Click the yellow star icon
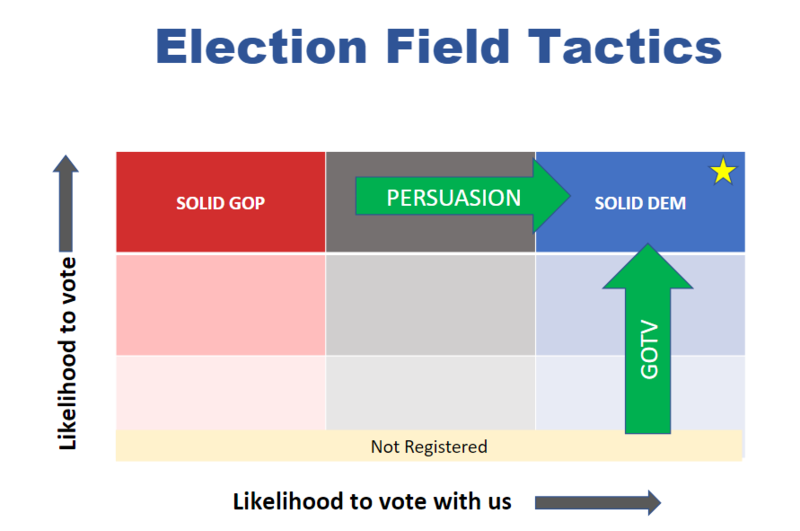 pyautogui.click(x=723, y=171)
